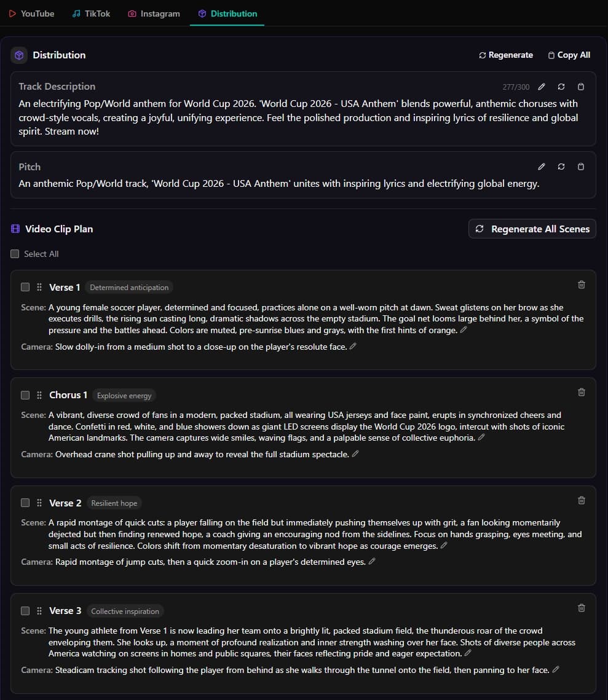
Task: Switch to the Instagram tab
Action: coord(154,14)
